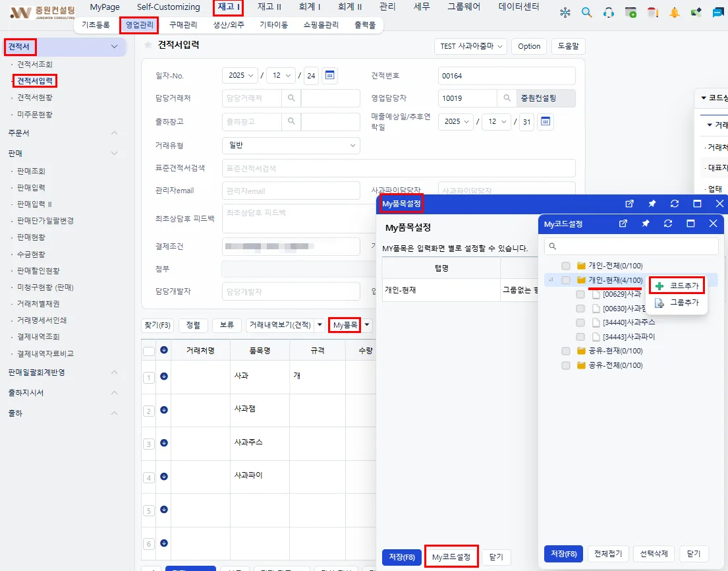Open the notepad memo icon

[653, 13]
